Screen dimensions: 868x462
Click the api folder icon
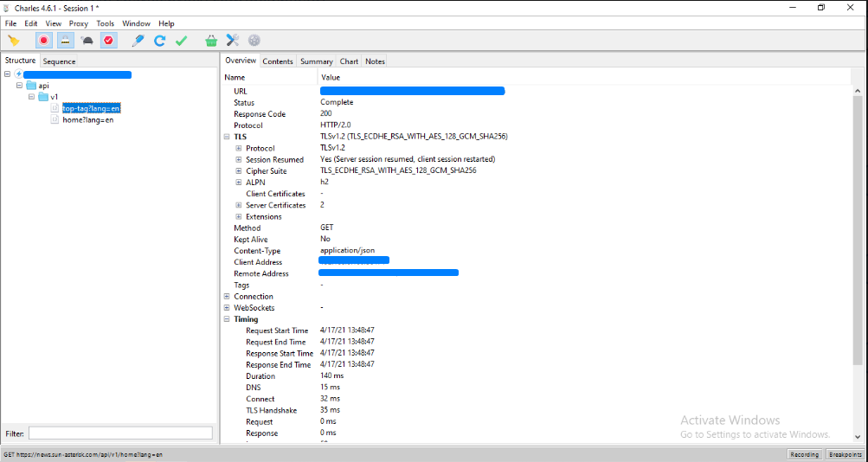[31, 86]
